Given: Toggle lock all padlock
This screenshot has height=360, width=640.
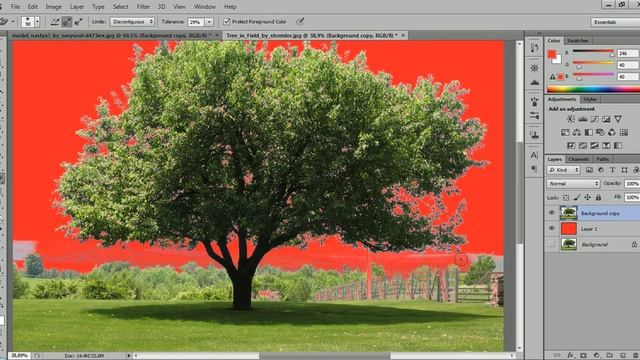Looking at the screenshot, I should point(598,198).
